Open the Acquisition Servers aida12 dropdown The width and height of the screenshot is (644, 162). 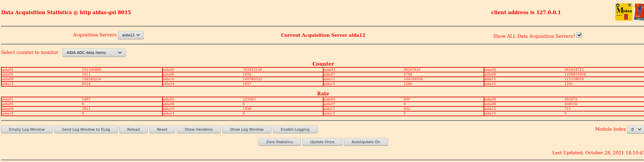(131, 35)
